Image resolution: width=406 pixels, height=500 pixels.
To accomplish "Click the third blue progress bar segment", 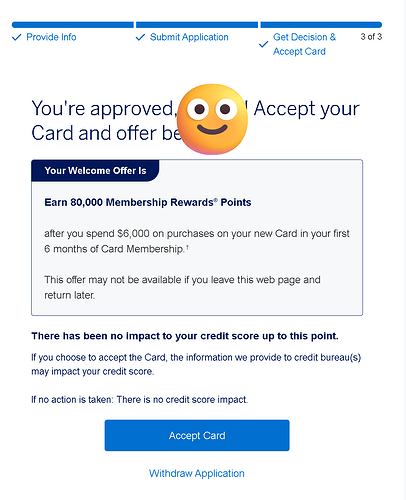I will point(321,25).
